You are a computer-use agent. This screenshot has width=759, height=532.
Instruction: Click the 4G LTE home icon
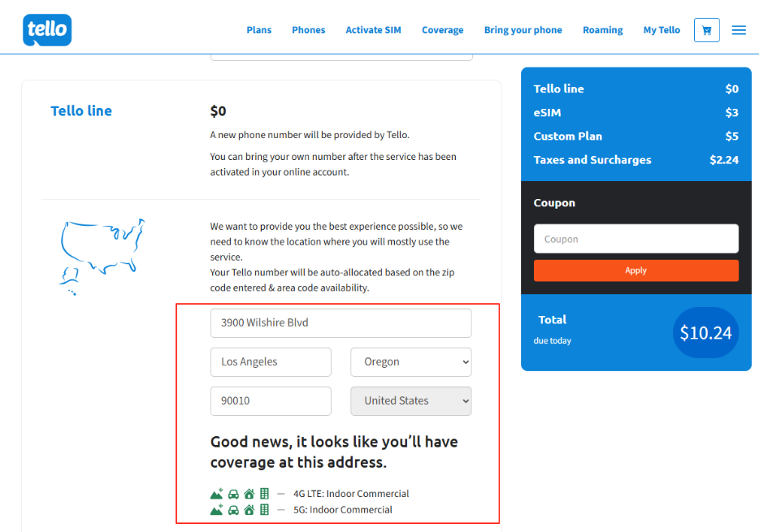pos(249,494)
